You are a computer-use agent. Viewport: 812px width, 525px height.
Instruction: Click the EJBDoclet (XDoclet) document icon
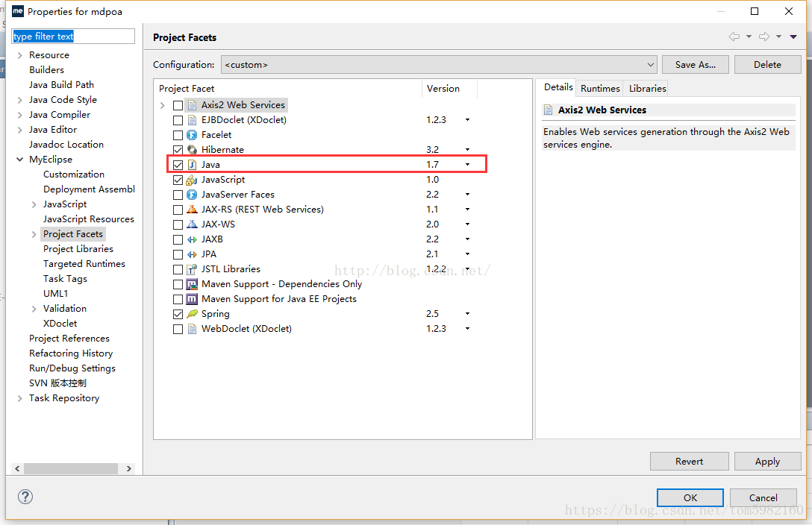192,120
